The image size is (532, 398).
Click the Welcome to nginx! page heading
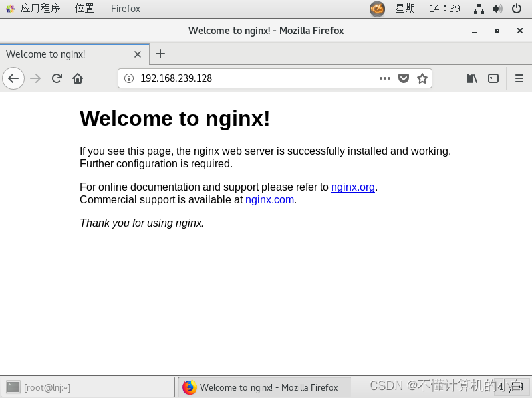pyautogui.click(x=175, y=118)
